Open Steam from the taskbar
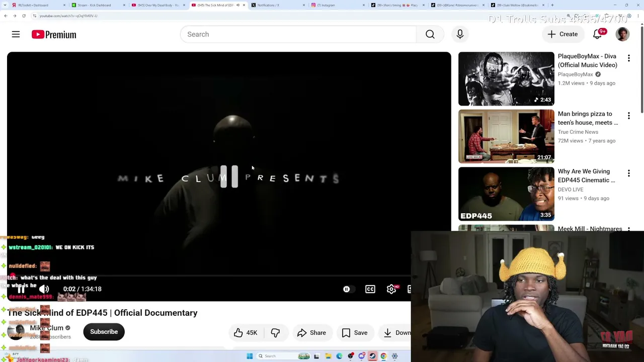The image size is (644, 362). (x=372, y=356)
